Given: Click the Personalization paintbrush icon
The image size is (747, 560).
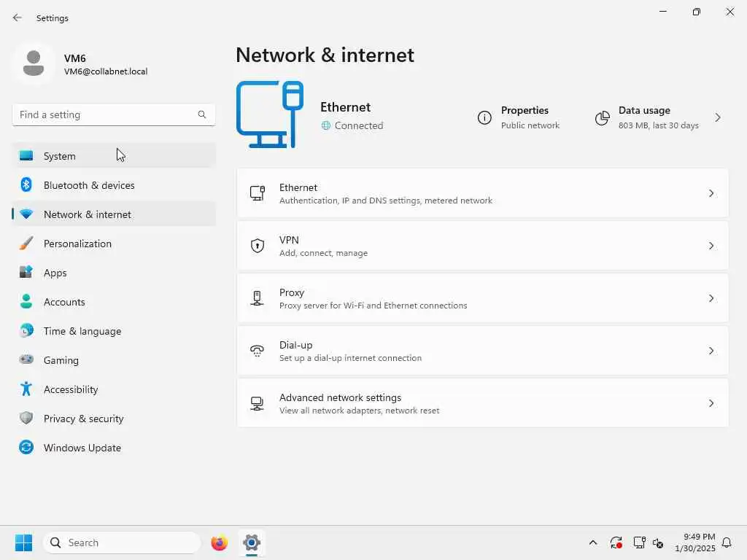Looking at the screenshot, I should [x=26, y=244].
